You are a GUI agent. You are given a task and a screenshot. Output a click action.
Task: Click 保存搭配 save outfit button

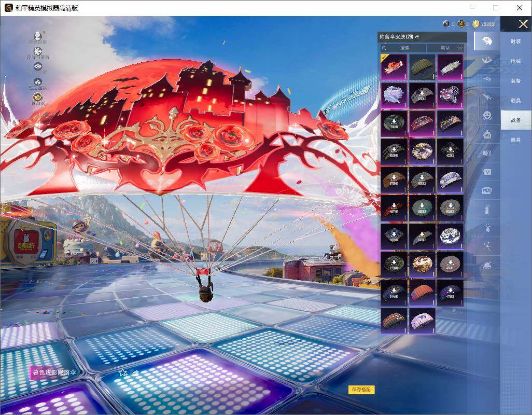(361, 390)
